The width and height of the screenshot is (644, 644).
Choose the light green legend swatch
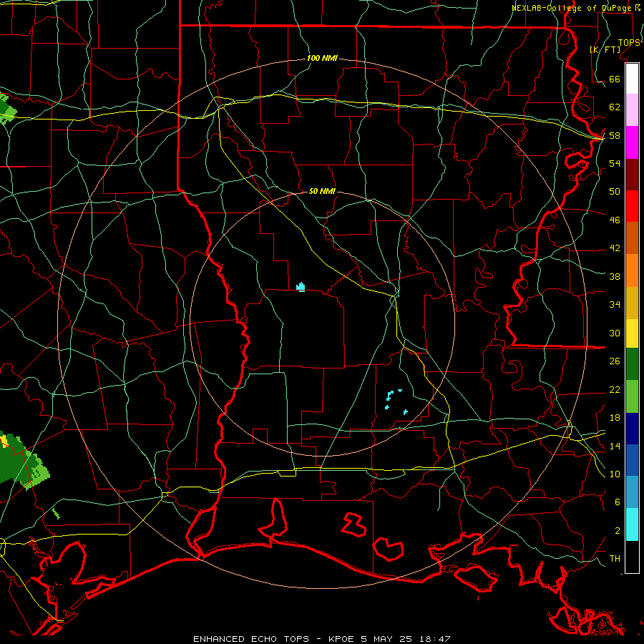pyautogui.click(x=632, y=396)
